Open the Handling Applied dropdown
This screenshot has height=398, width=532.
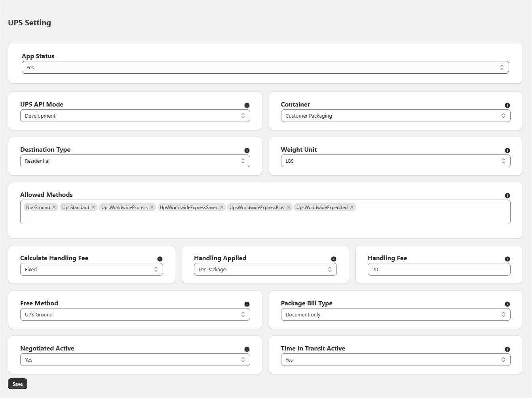[265, 269]
